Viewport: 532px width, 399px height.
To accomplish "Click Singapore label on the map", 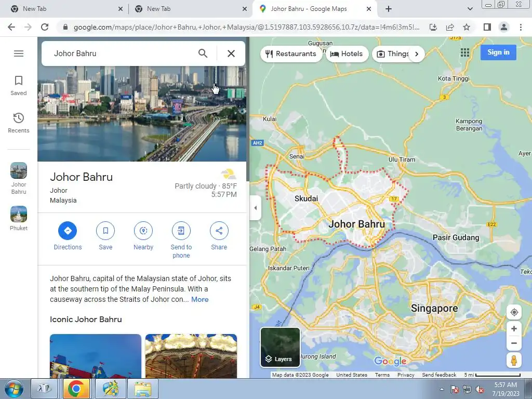I will (x=434, y=308).
